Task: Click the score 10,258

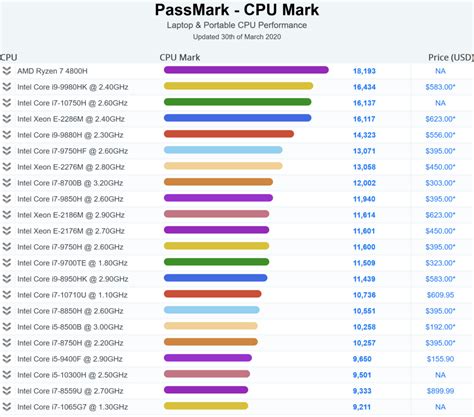Action: (x=364, y=327)
